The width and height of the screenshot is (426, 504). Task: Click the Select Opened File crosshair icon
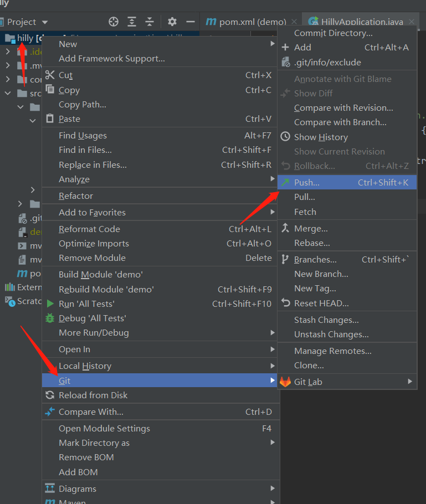click(x=114, y=22)
